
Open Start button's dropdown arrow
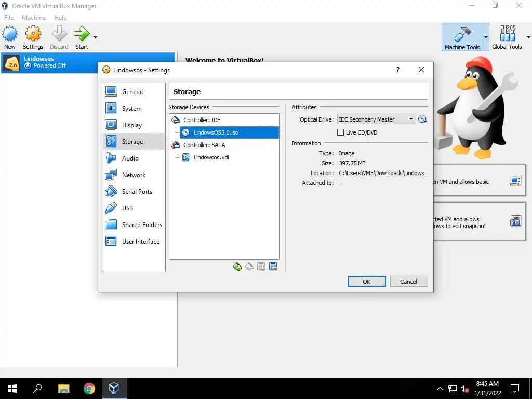[96, 37]
